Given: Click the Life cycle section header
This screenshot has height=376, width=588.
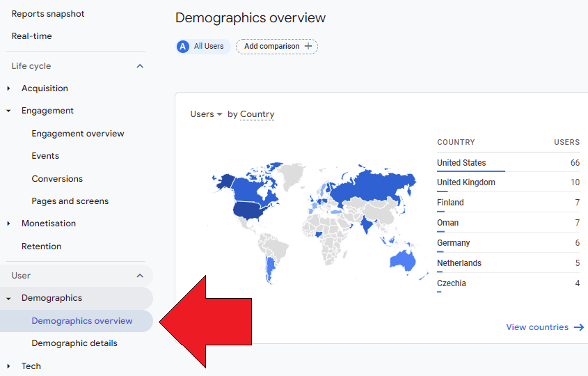Looking at the screenshot, I should pyautogui.click(x=31, y=66).
